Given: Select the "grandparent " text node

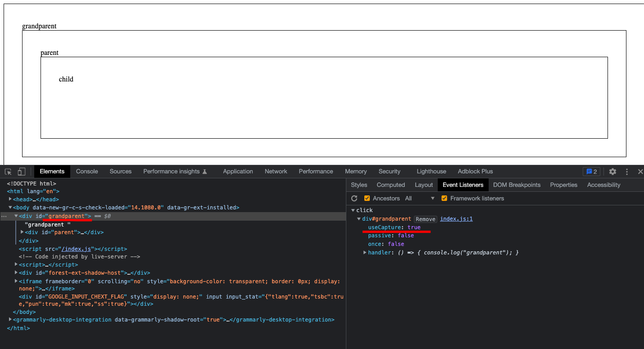Looking at the screenshot, I should pos(48,224).
